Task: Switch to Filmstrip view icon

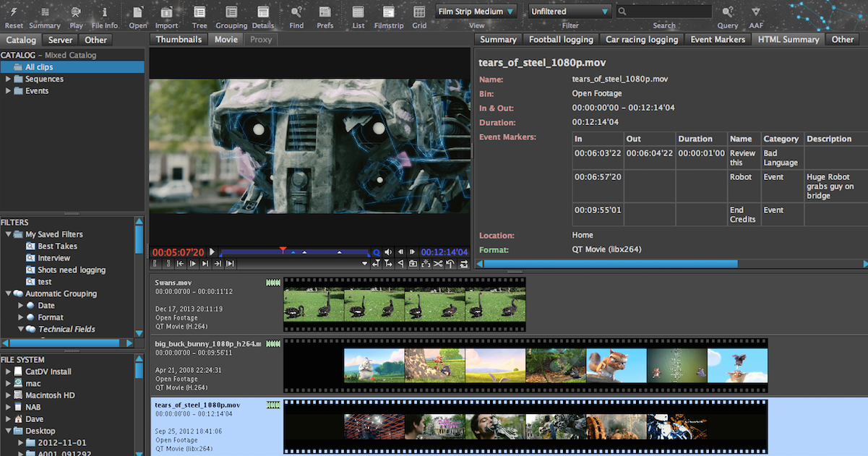Action: 389,12
